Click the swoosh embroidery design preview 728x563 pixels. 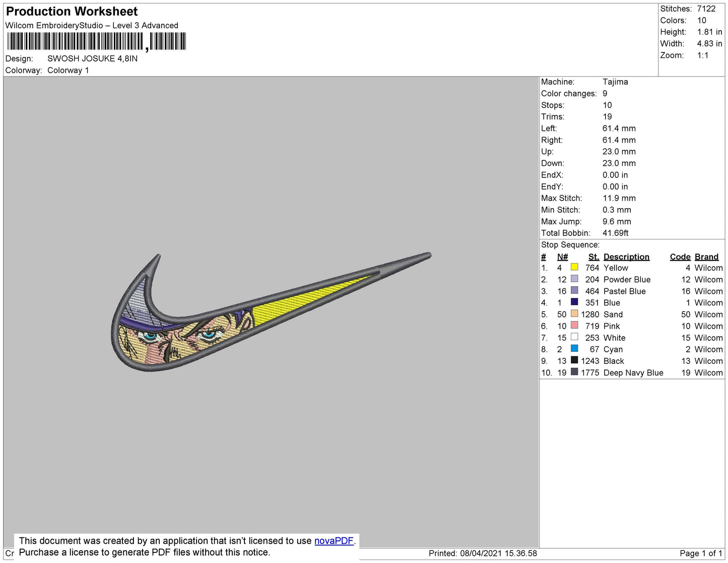271,312
